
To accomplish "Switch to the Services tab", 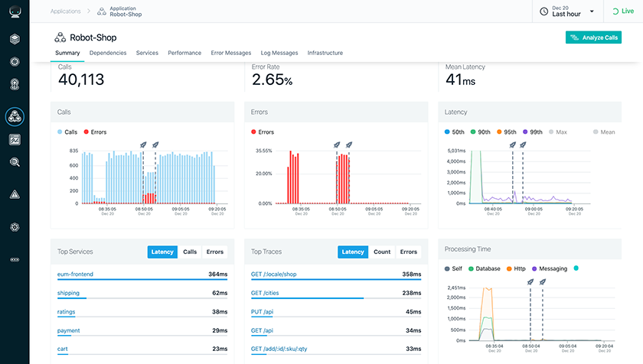I will coord(147,53).
